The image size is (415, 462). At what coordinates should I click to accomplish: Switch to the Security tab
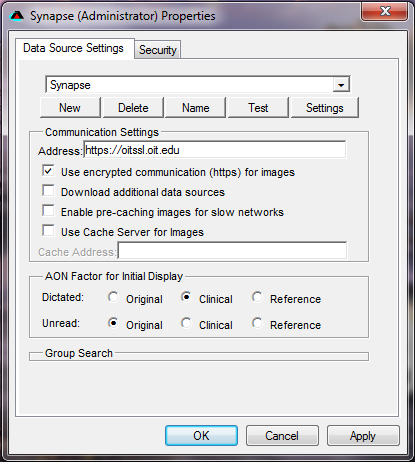coord(158,50)
